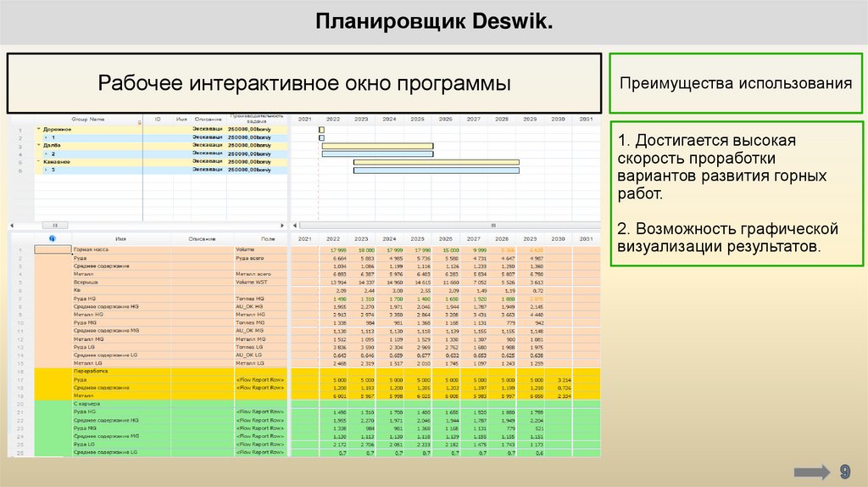Click the Руда всего field cell
The image size is (868, 487).
coord(261,258)
